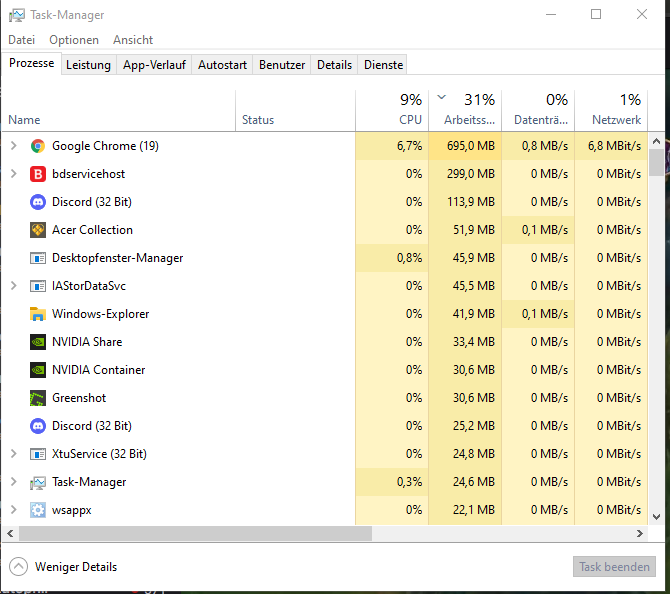This screenshot has width=670, height=594.
Task: Click the Desktopfenster-Manager icon
Action: 38,258
